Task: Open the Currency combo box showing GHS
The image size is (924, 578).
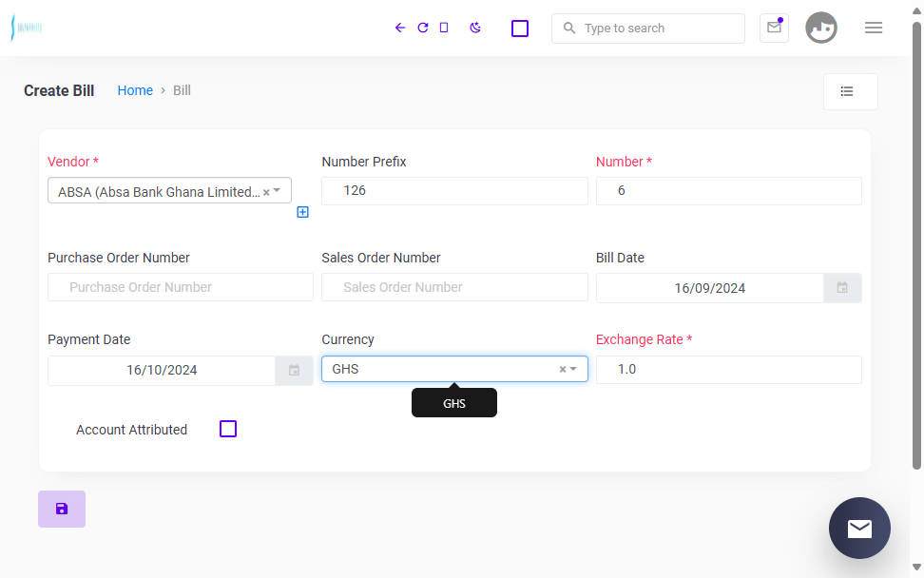Action: tap(454, 369)
